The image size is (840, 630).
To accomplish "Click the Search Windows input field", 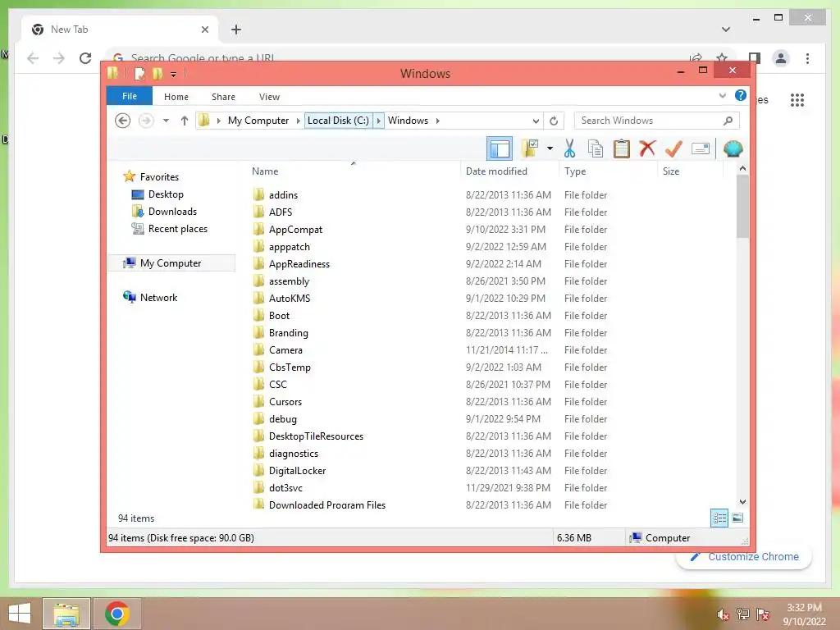I will tap(648, 121).
